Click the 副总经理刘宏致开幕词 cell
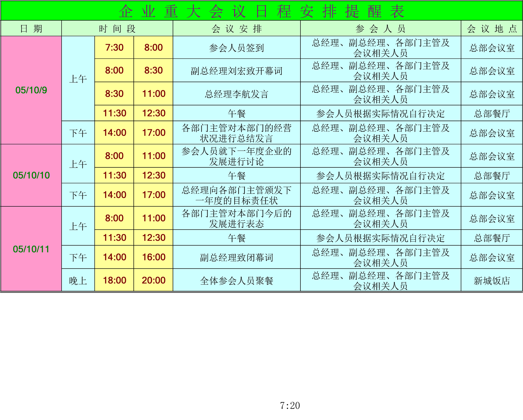Screen dimensions: 523x420 click(x=236, y=71)
